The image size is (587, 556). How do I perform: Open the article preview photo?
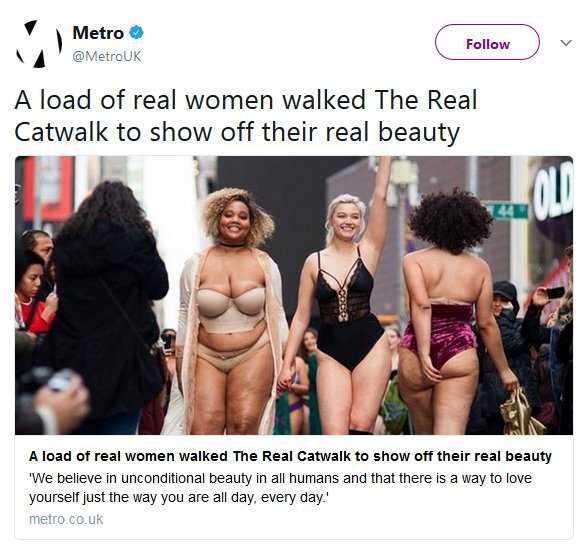[294, 295]
